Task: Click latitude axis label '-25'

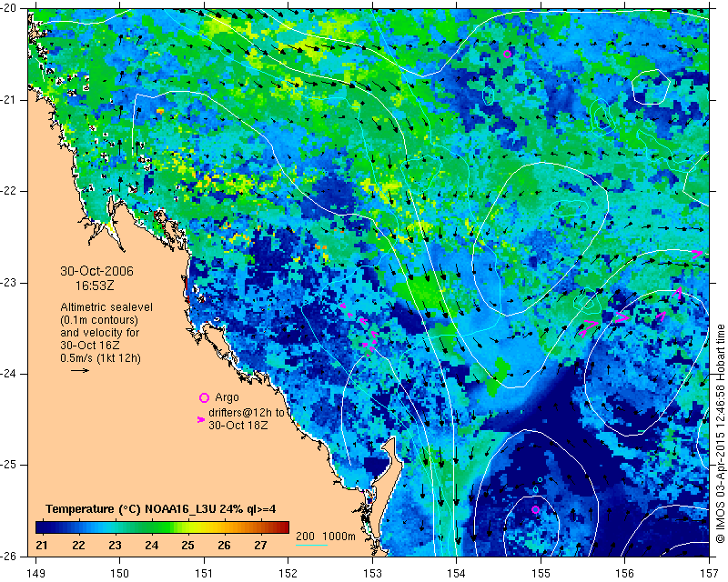Action: [9, 465]
